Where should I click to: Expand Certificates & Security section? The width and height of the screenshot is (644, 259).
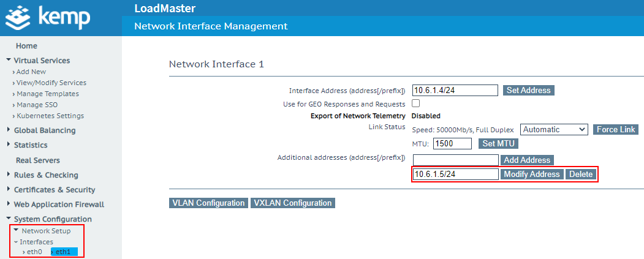[x=54, y=190]
